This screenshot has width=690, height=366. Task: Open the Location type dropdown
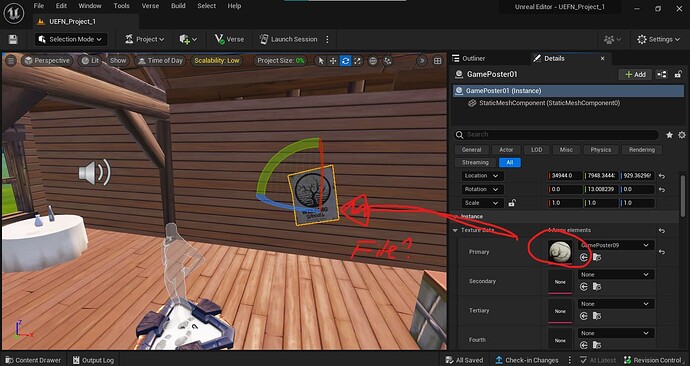(481, 176)
